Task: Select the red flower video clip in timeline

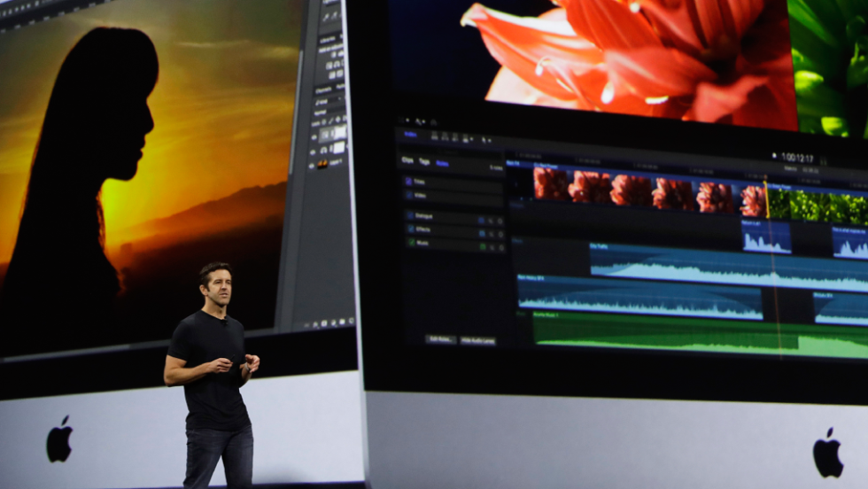Action: [648, 190]
